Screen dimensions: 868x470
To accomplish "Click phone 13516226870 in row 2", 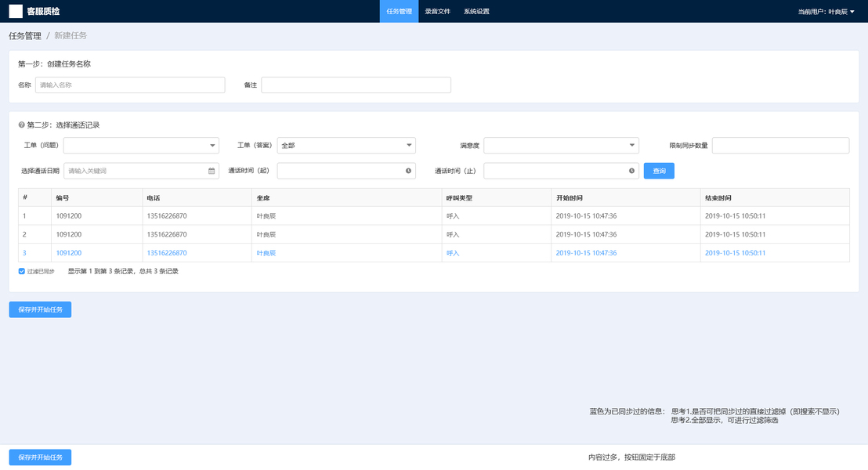I will (167, 235).
